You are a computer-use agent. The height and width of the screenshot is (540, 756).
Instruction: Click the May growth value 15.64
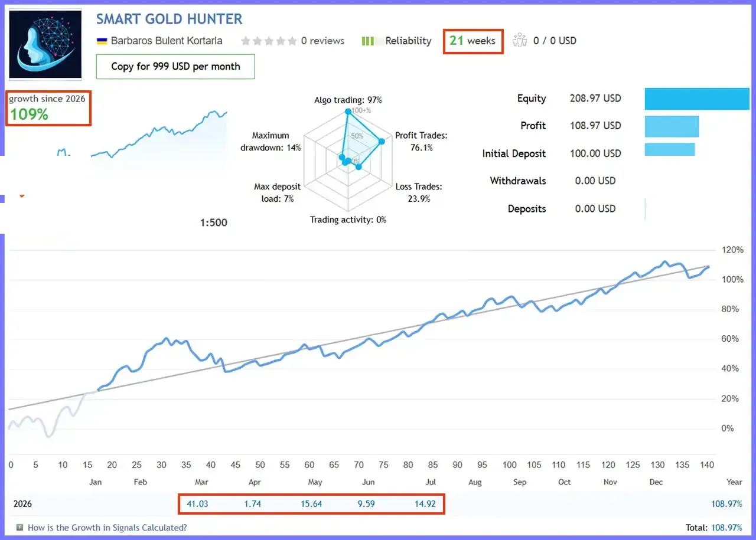311,504
